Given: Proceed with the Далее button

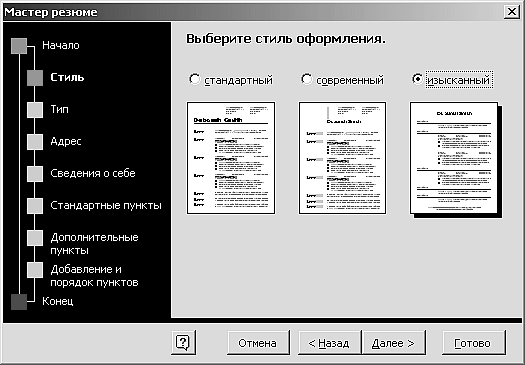Looking at the screenshot, I should (x=394, y=343).
